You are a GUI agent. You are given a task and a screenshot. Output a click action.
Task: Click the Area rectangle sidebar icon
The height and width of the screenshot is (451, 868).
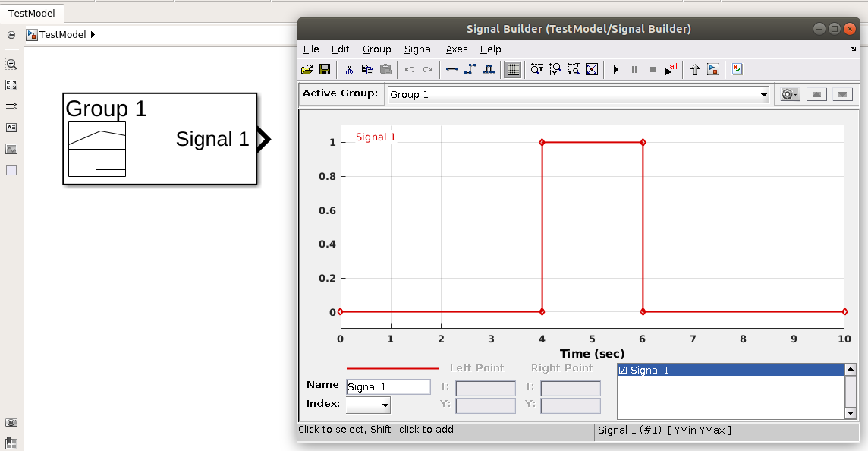11,170
